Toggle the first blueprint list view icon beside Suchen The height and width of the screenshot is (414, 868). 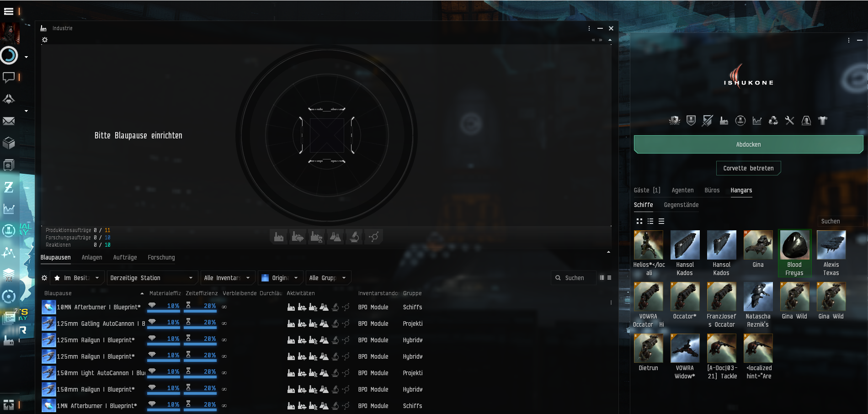pos(602,277)
